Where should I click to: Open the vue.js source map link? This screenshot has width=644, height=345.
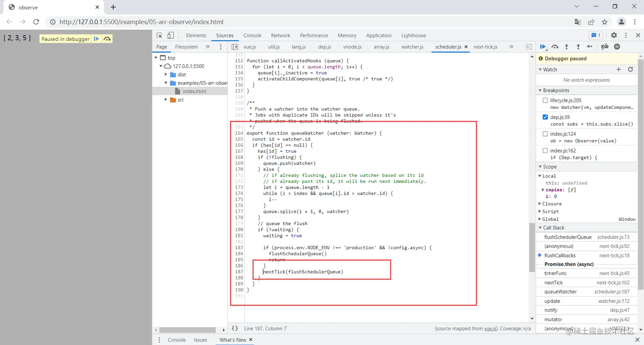491,328
